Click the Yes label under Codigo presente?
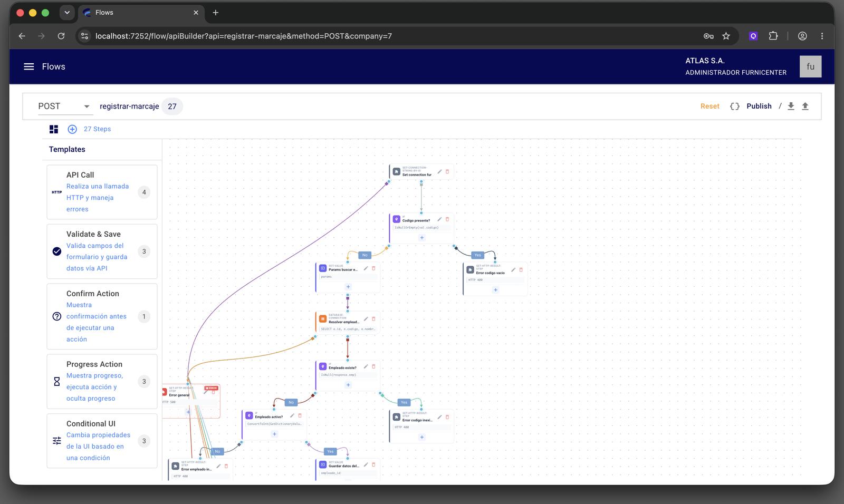 click(x=478, y=255)
